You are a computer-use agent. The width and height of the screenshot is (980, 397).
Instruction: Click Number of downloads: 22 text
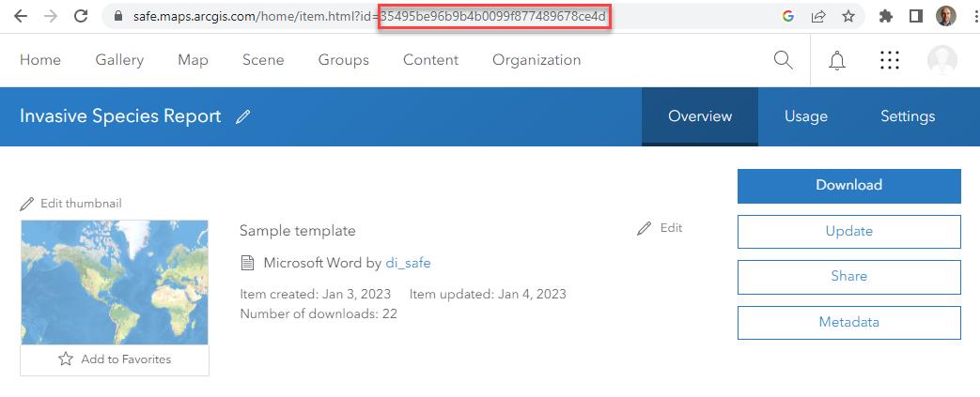pos(319,313)
